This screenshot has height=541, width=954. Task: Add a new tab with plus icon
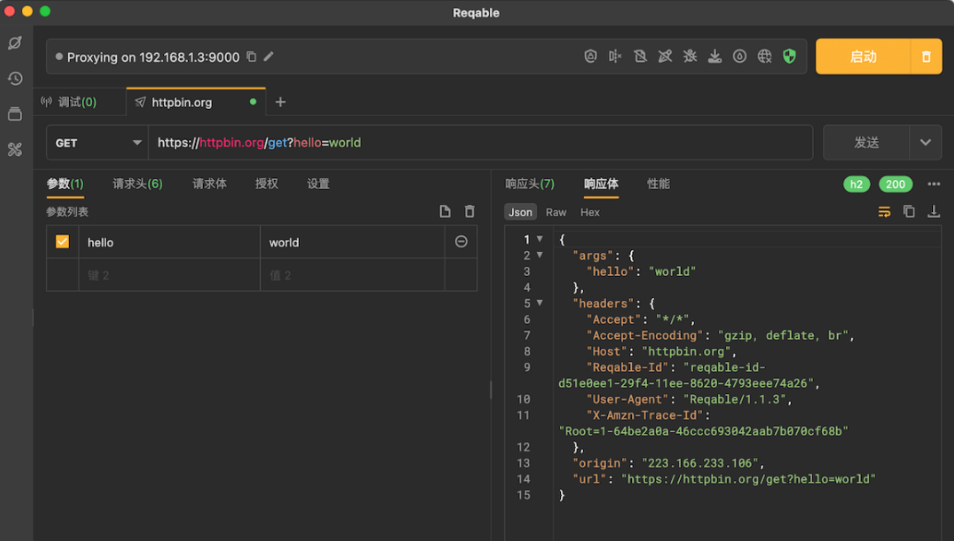tap(280, 102)
